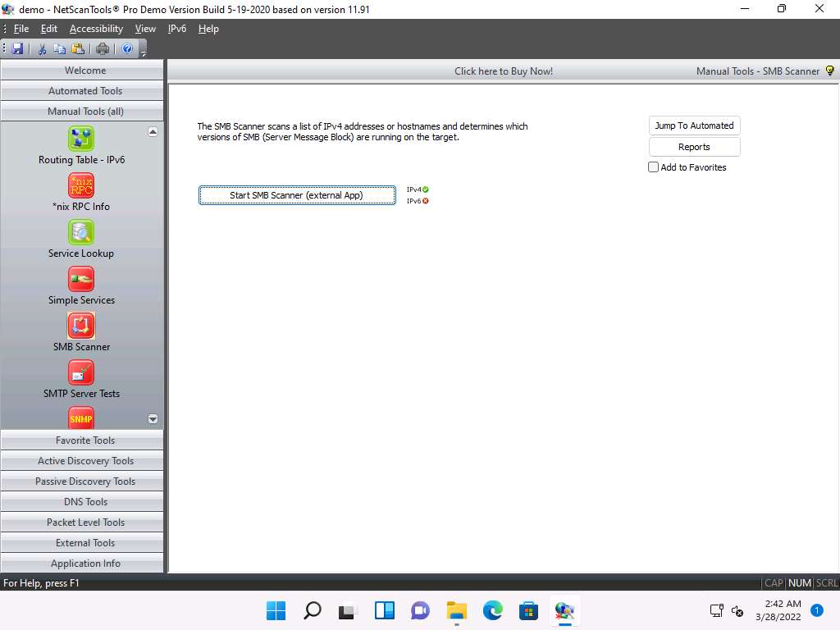
Task: Click the Jump To Automated button
Action: (x=694, y=126)
